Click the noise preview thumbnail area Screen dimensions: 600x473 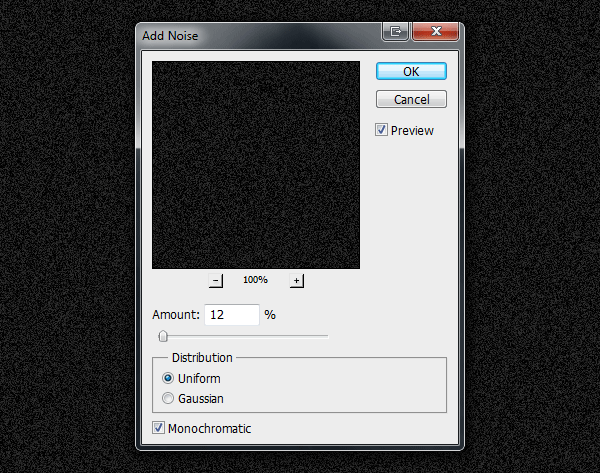pyautogui.click(x=256, y=165)
